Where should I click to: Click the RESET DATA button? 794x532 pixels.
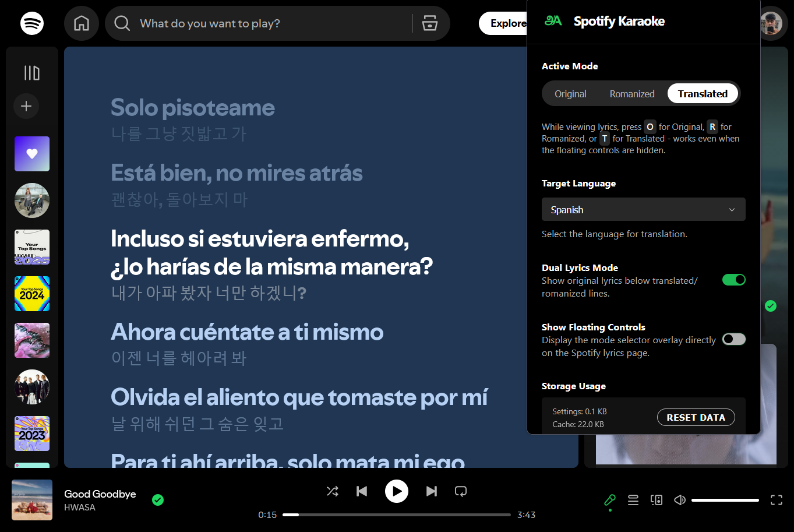pos(696,417)
